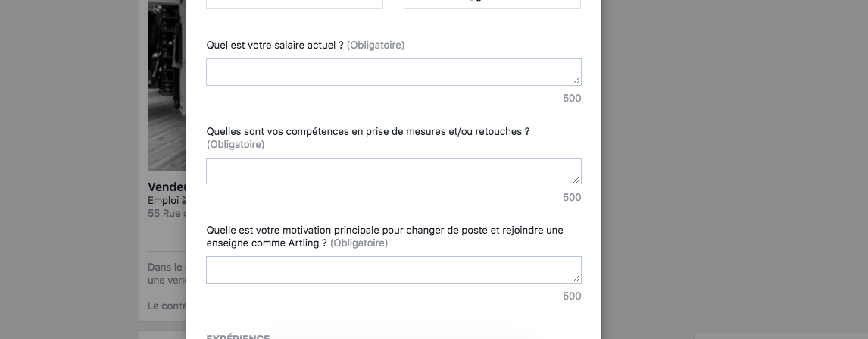Click the measurement and alterations skills text area

(x=394, y=171)
